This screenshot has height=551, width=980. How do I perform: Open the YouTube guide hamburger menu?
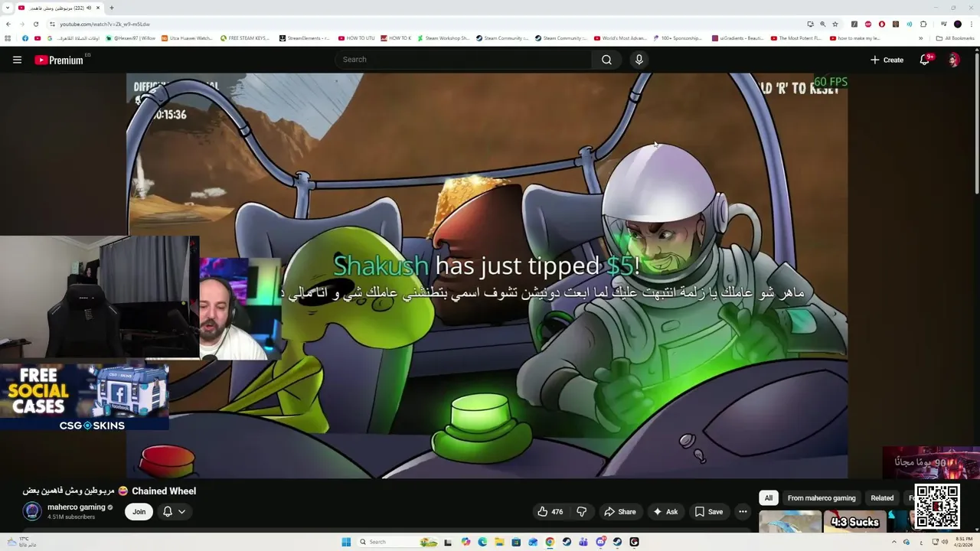coord(17,60)
